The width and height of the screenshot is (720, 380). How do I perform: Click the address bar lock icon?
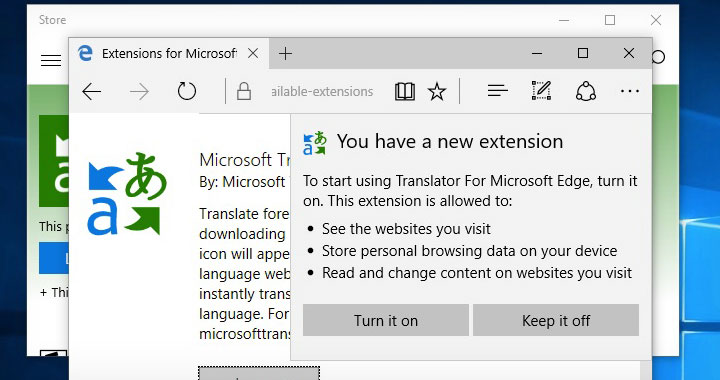click(x=244, y=91)
